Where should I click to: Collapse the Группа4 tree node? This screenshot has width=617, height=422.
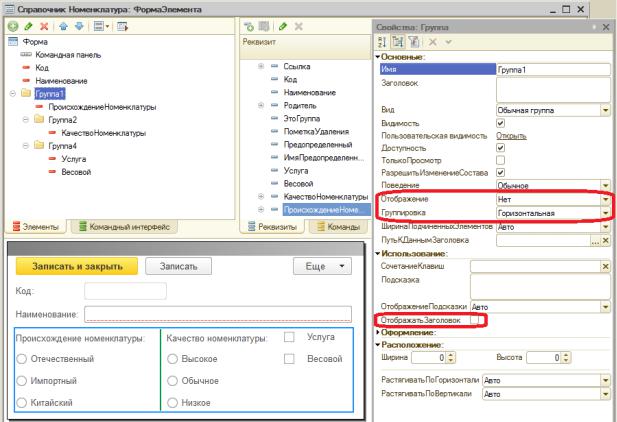26,146
